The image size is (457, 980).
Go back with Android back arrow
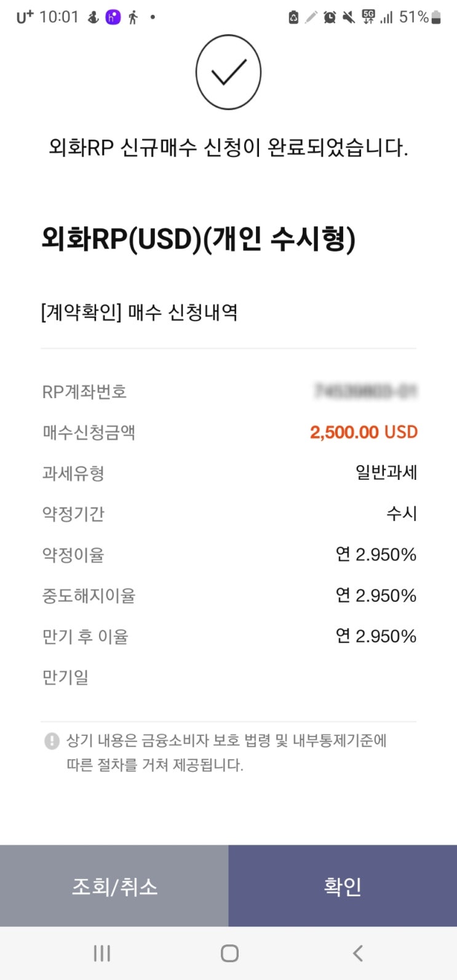coord(357,953)
